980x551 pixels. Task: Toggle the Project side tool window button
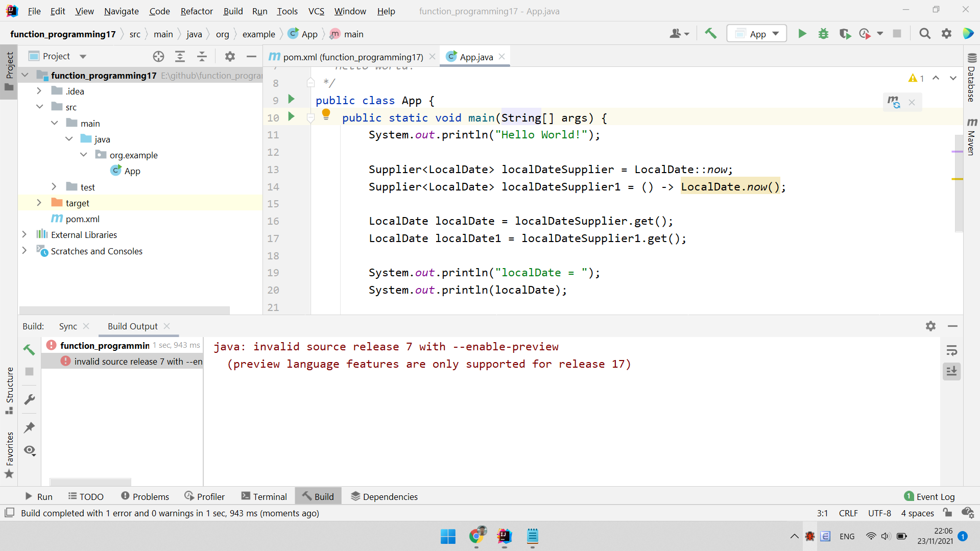pyautogui.click(x=9, y=71)
